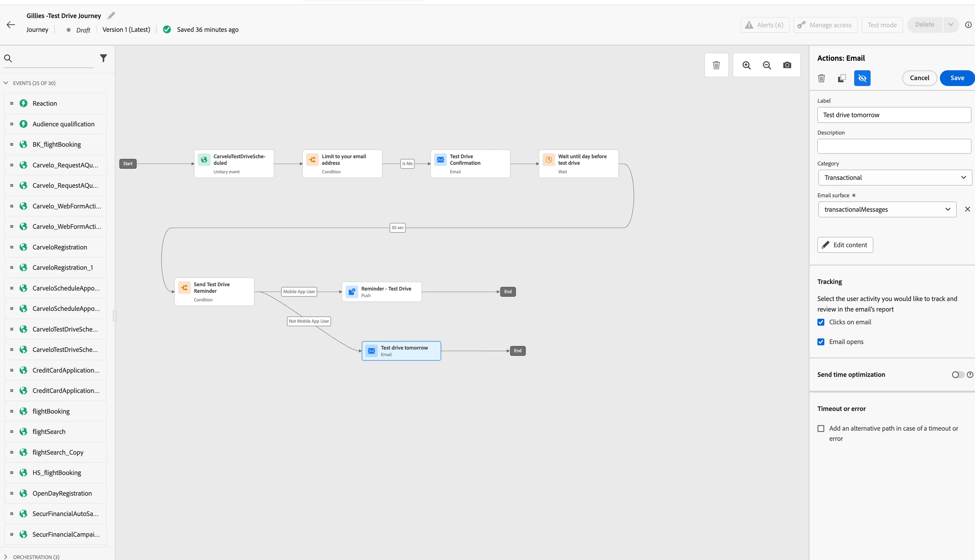
Task: Click Test mode button
Action: pyautogui.click(x=882, y=25)
